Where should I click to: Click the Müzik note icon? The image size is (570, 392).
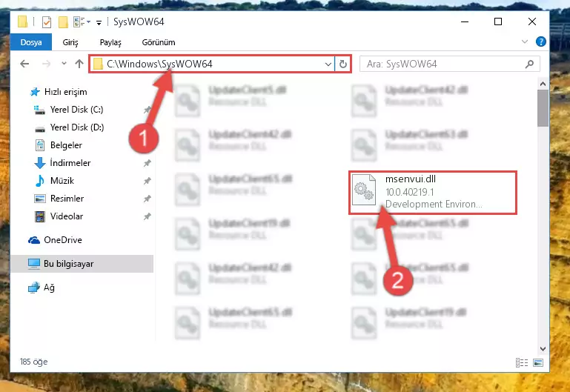tap(39, 181)
